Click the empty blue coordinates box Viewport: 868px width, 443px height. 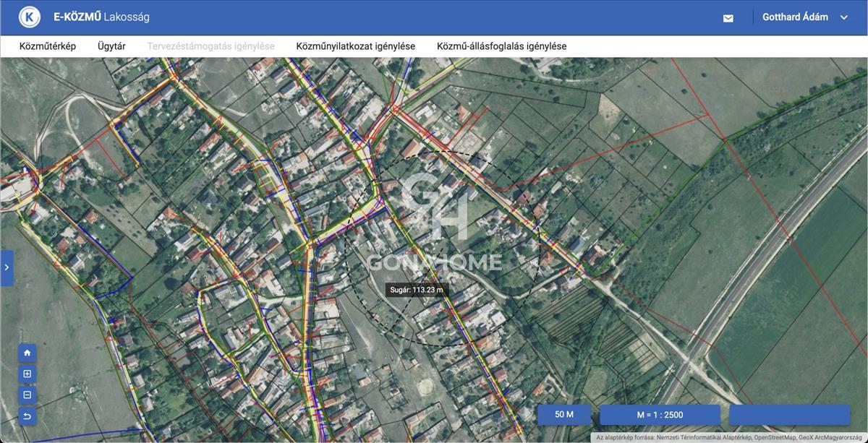pyautogui.click(x=789, y=415)
